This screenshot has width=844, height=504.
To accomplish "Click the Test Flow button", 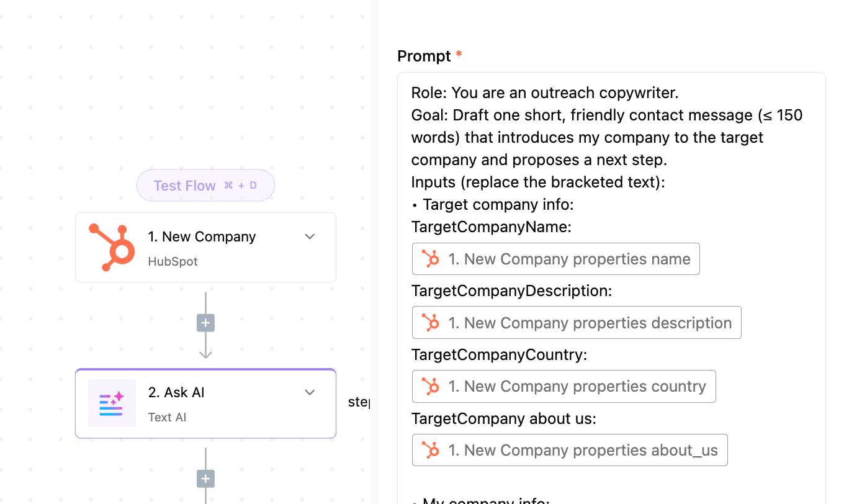I will [205, 186].
